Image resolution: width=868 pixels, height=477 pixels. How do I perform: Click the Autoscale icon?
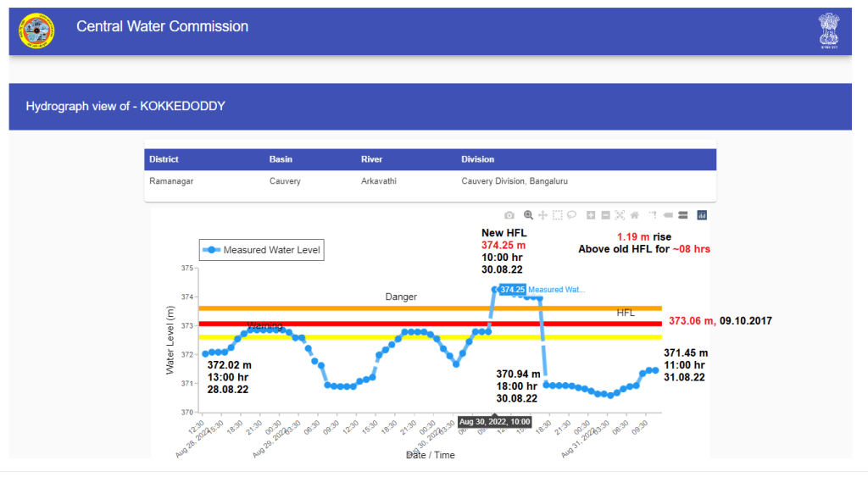pyautogui.click(x=620, y=215)
